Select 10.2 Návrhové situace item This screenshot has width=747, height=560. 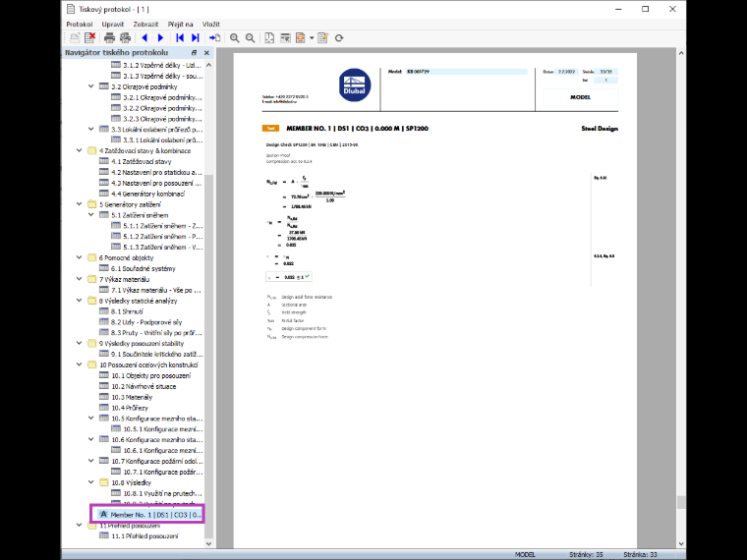(144, 387)
